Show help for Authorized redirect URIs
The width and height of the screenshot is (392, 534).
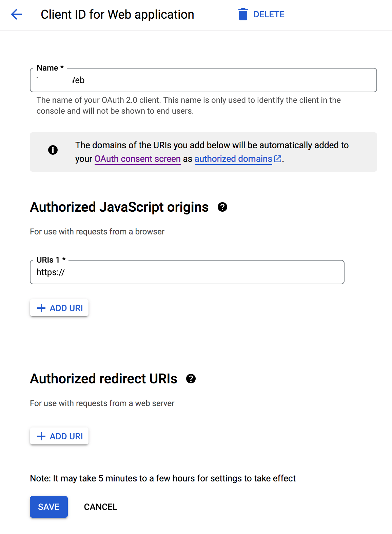click(191, 379)
